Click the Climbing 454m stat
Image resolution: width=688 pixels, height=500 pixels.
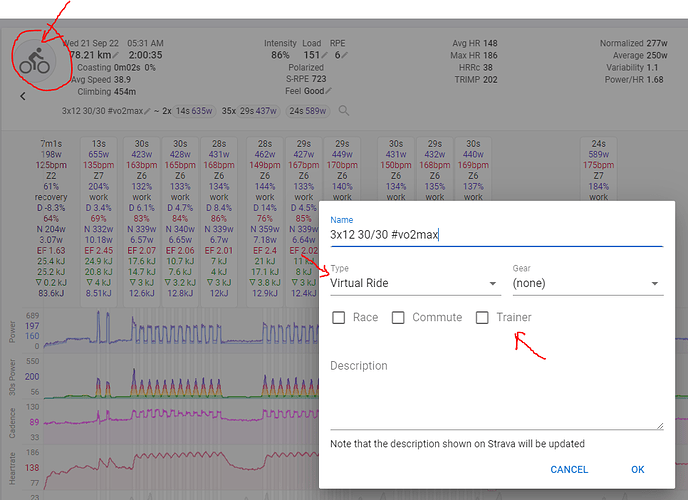pyautogui.click(x=107, y=92)
